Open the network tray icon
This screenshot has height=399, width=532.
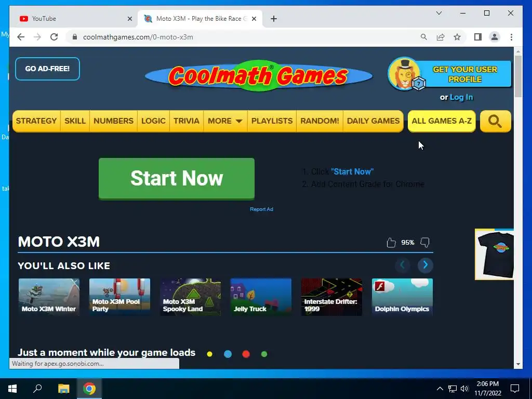click(453, 389)
